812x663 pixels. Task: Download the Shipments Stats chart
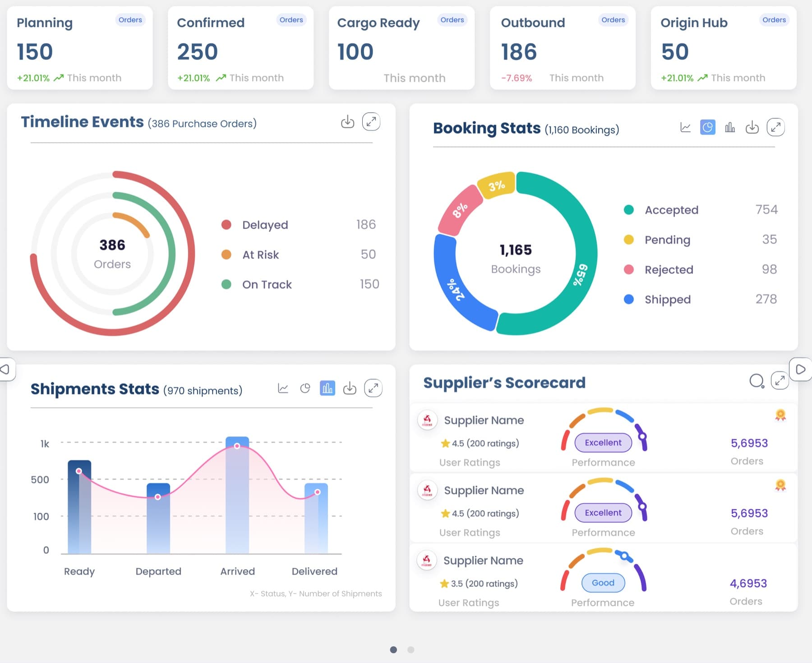click(x=350, y=388)
